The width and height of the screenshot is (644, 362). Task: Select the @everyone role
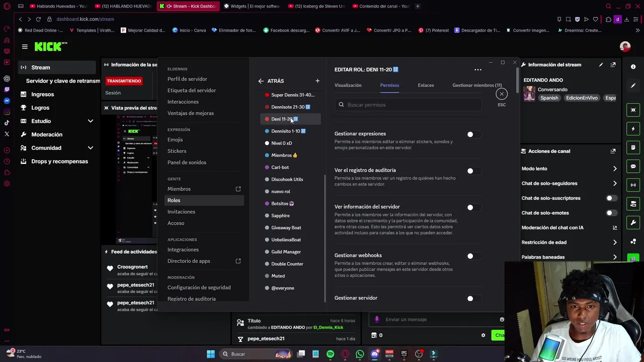pos(290,288)
